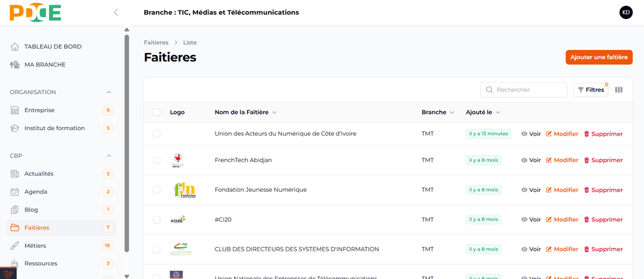
Task: Toggle table columns with the columns icon
Action: (x=619, y=90)
